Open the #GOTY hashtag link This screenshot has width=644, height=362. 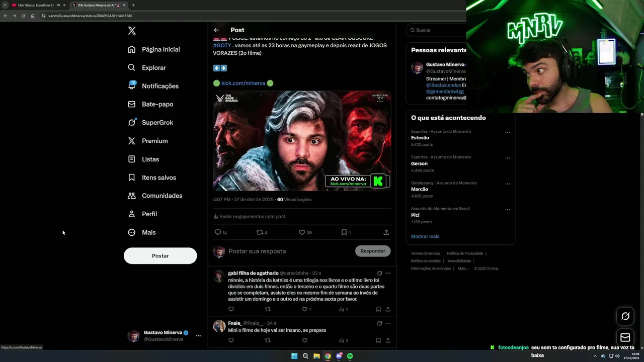[x=222, y=45]
